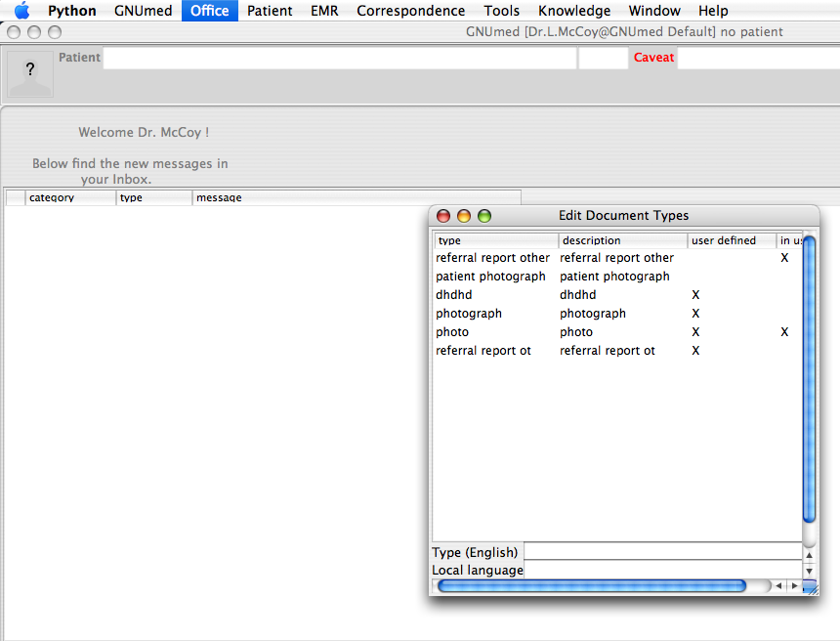Open the Correspondence menu
The height and width of the screenshot is (641, 840).
click(411, 11)
